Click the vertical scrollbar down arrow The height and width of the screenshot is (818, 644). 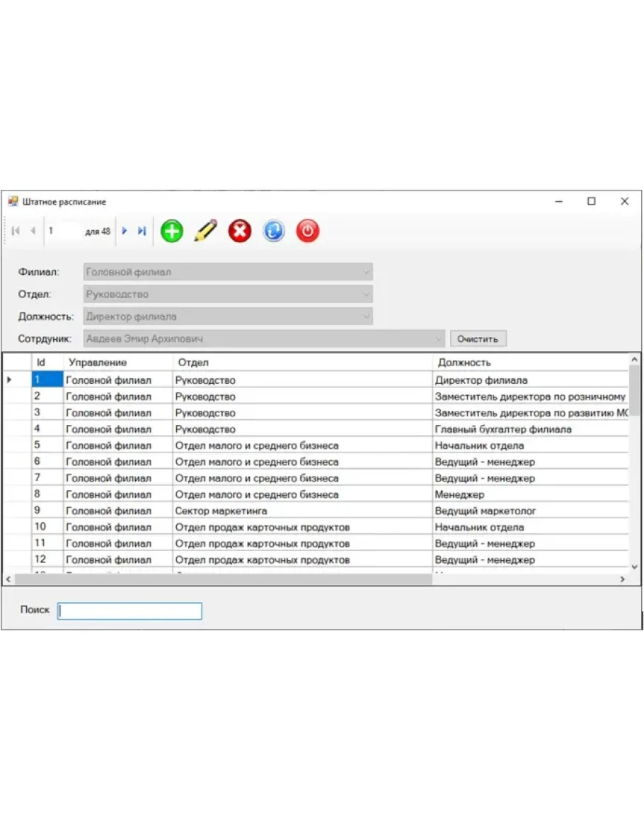tap(634, 566)
